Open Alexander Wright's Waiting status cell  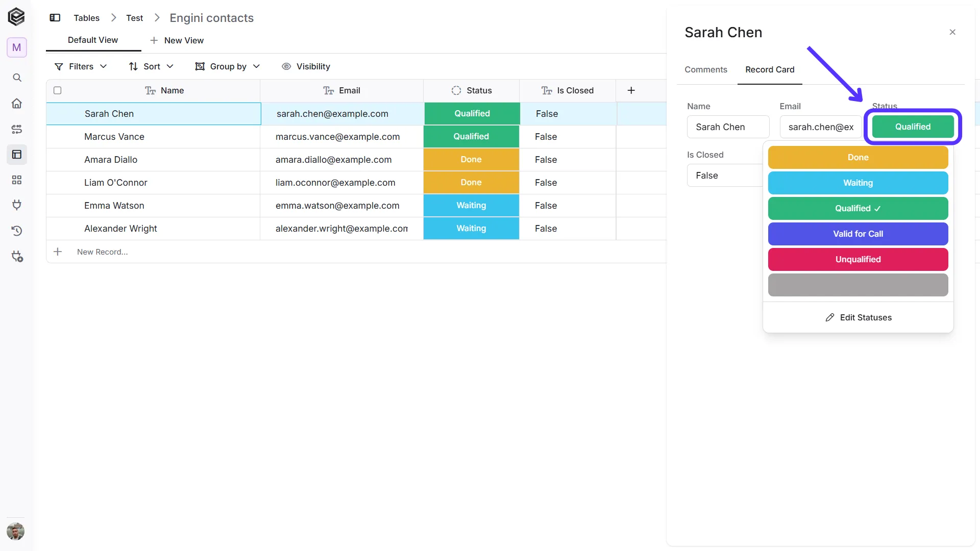471,229
